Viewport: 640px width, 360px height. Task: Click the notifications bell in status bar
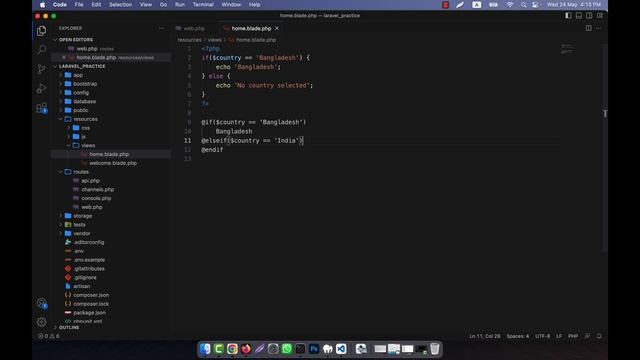coord(599,336)
